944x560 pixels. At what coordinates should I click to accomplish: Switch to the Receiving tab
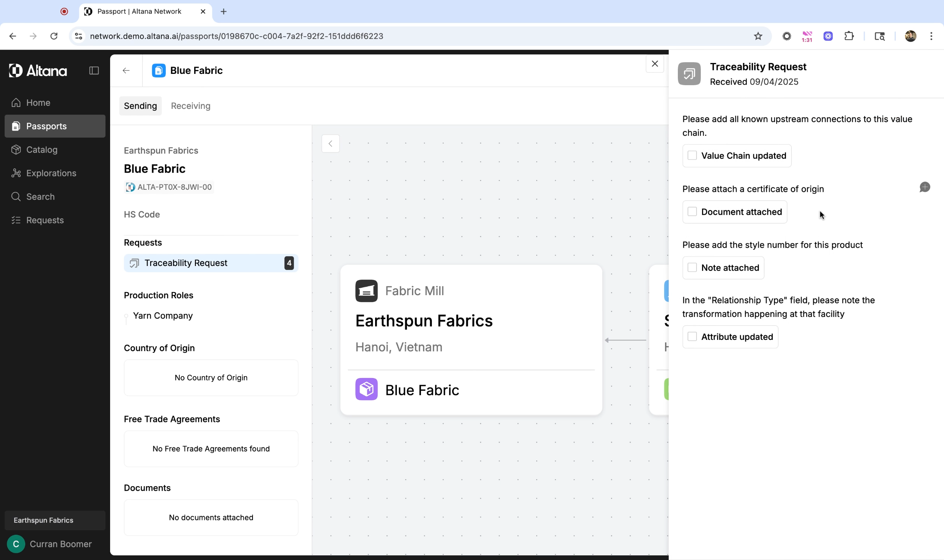(190, 106)
